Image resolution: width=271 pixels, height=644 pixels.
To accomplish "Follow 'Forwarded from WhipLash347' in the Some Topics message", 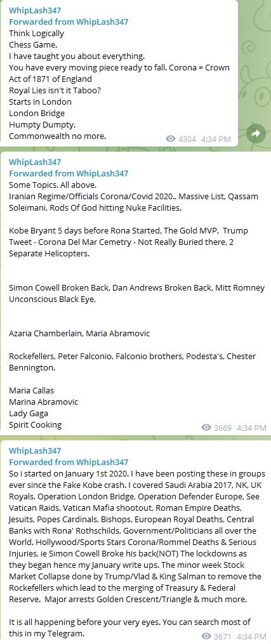I will pos(69,173).
